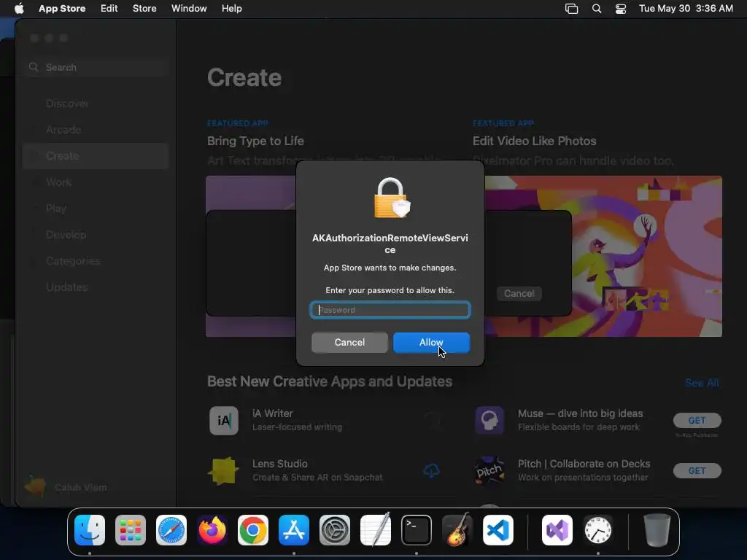Open the Clock app in dock
This screenshot has width=747, height=560.
[598, 530]
